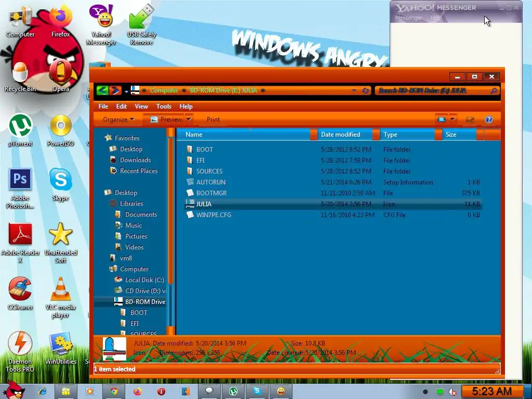532x399 pixels.
Task: Select Local Disk (C:) in tree
Action: pyautogui.click(x=139, y=280)
